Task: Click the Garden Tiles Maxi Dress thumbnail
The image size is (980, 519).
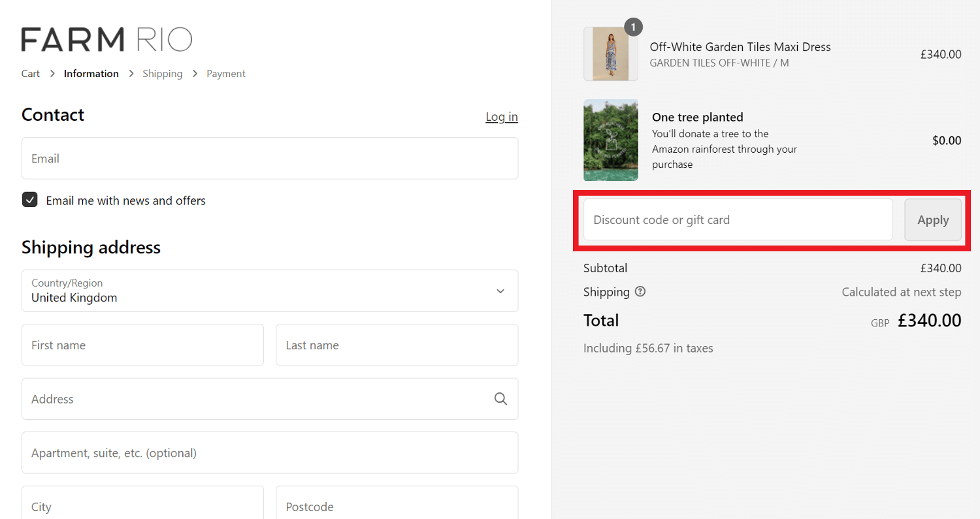Action: (611, 54)
